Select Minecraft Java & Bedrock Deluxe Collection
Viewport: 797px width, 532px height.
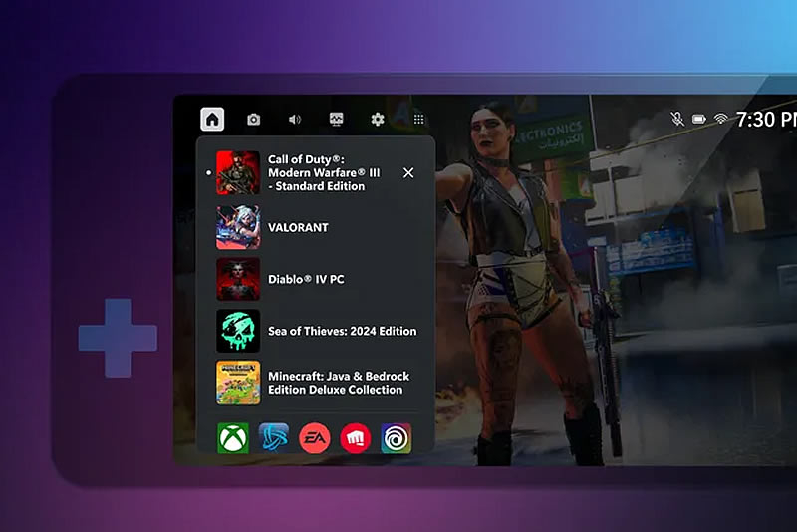[x=338, y=384]
